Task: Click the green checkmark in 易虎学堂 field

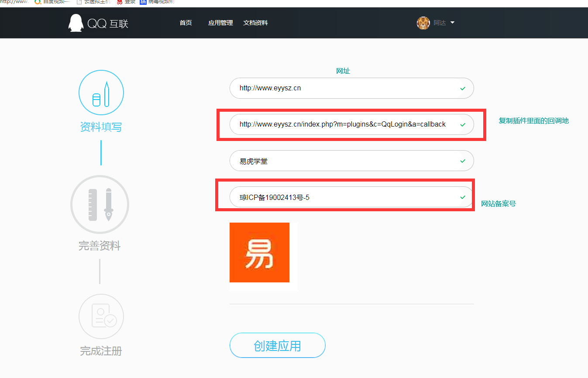Action: coord(463,161)
